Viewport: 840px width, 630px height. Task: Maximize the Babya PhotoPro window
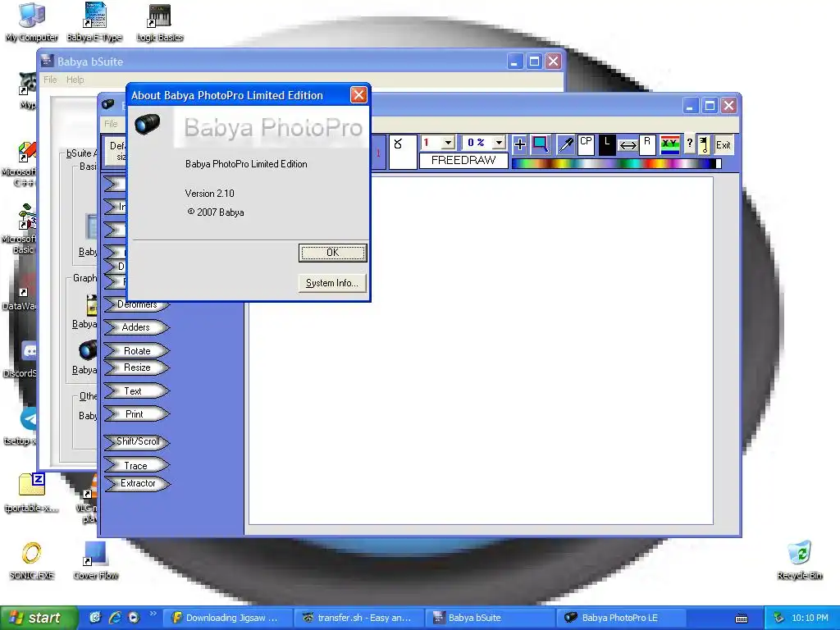coord(710,106)
